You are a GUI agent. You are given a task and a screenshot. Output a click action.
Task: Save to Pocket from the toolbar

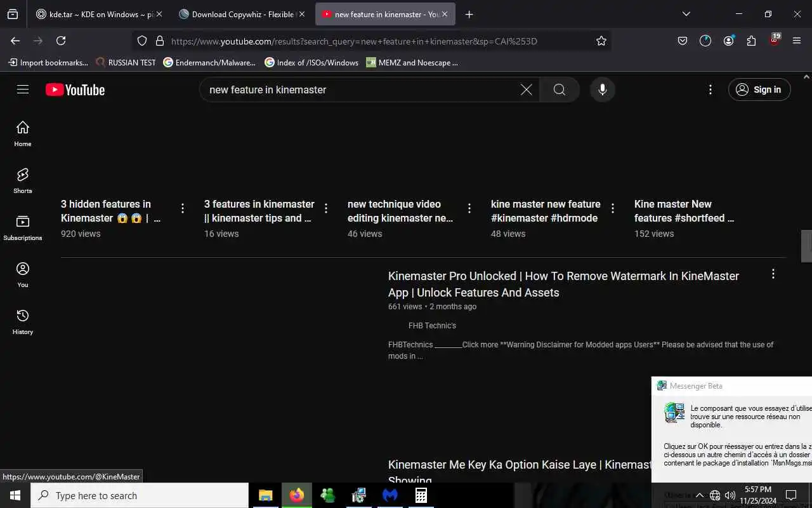pos(683,41)
